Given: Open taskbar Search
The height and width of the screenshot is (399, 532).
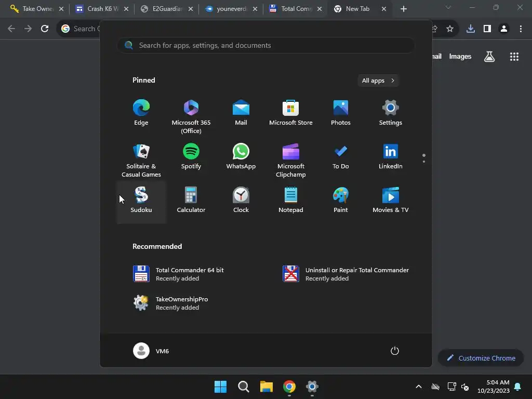Looking at the screenshot, I should click(244, 387).
